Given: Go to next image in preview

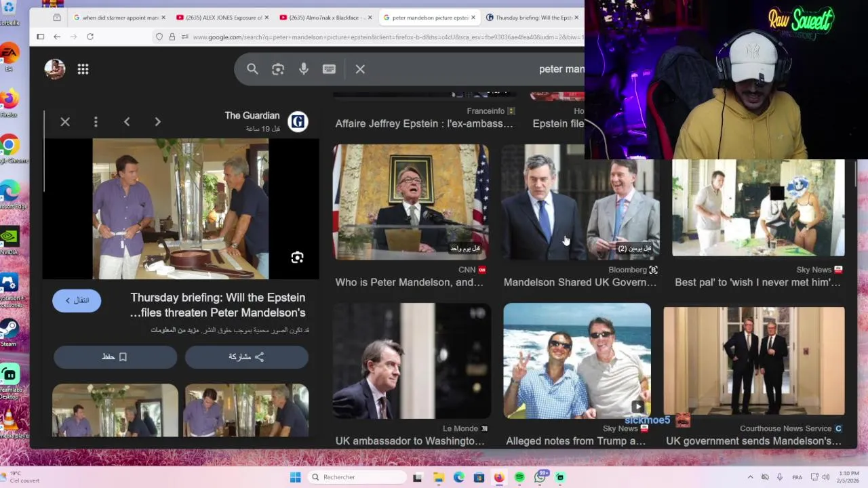Looking at the screenshot, I should [158, 122].
